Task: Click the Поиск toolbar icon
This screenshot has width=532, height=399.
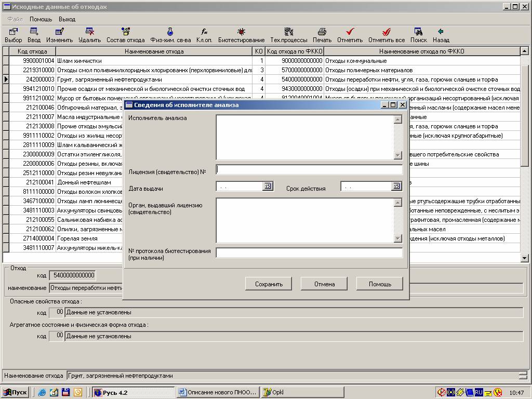Action: [x=418, y=32]
